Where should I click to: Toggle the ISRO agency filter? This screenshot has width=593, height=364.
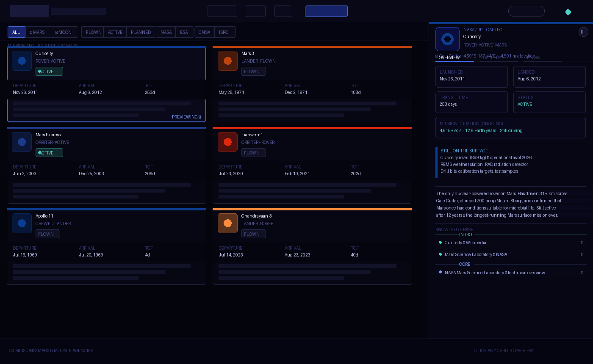click(x=224, y=32)
